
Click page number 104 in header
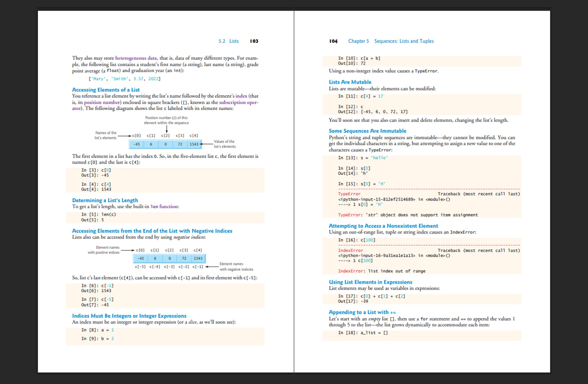[333, 41]
